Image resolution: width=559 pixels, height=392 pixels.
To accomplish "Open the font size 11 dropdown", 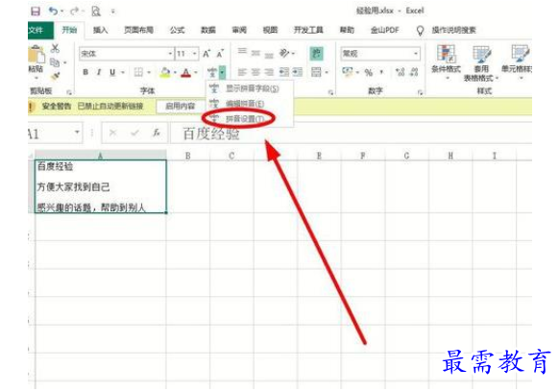I will coord(195,54).
